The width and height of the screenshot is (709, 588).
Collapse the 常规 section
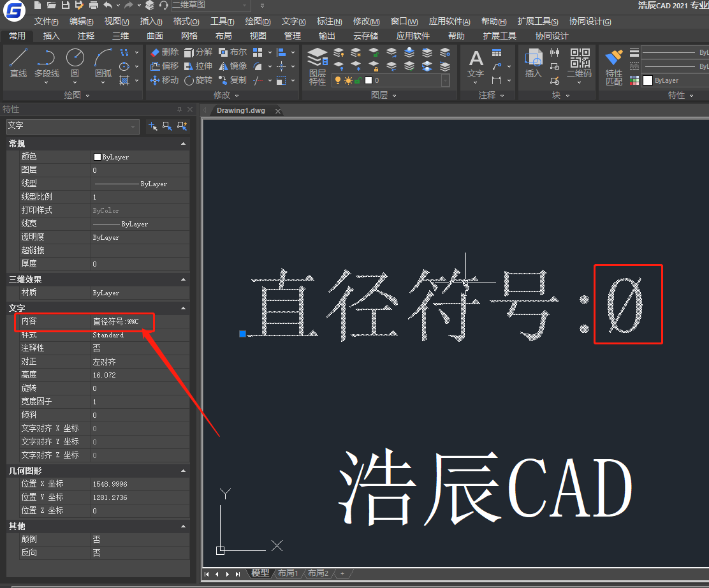pos(183,144)
